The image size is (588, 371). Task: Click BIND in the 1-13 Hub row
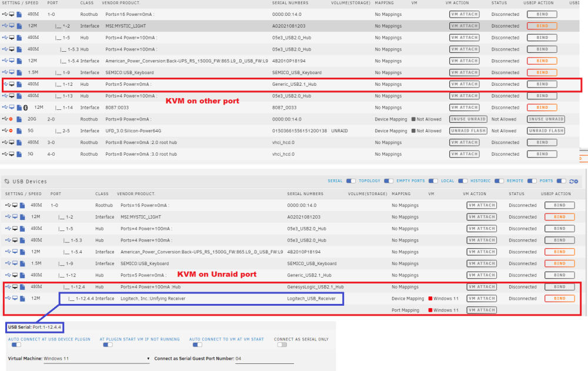point(542,96)
